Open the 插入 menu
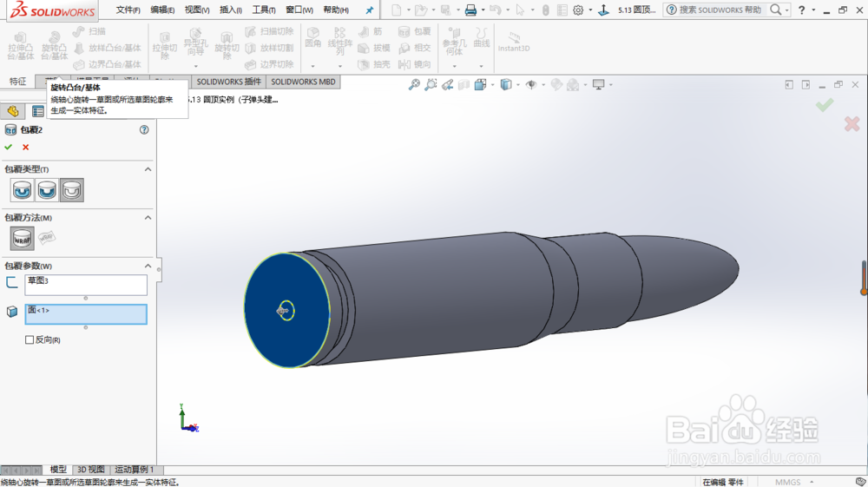This screenshot has width=868, height=487. point(231,10)
